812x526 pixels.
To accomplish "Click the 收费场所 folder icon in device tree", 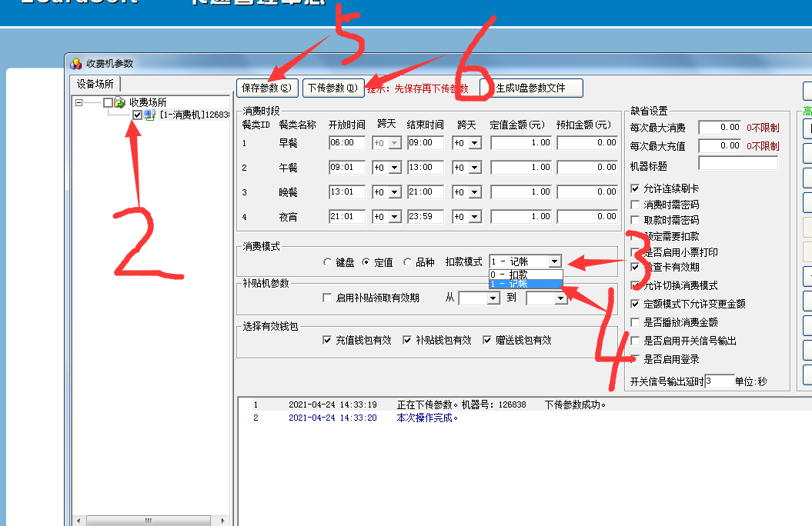I will pos(120,102).
